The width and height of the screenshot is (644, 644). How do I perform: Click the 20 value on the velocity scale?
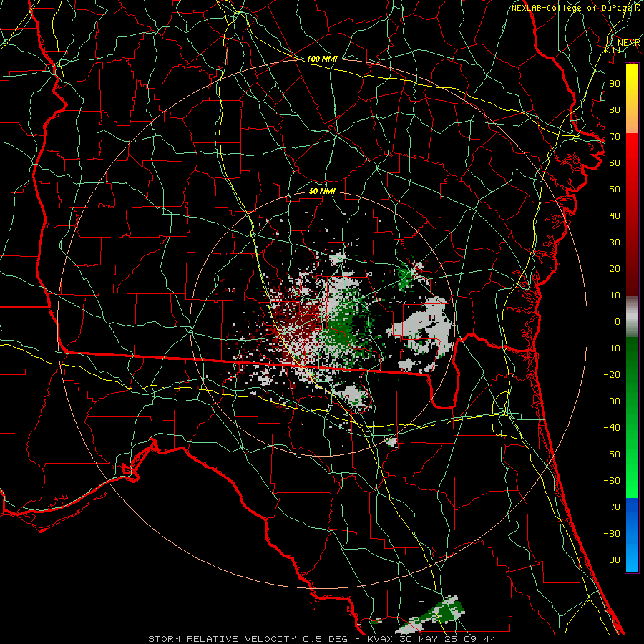pos(615,268)
